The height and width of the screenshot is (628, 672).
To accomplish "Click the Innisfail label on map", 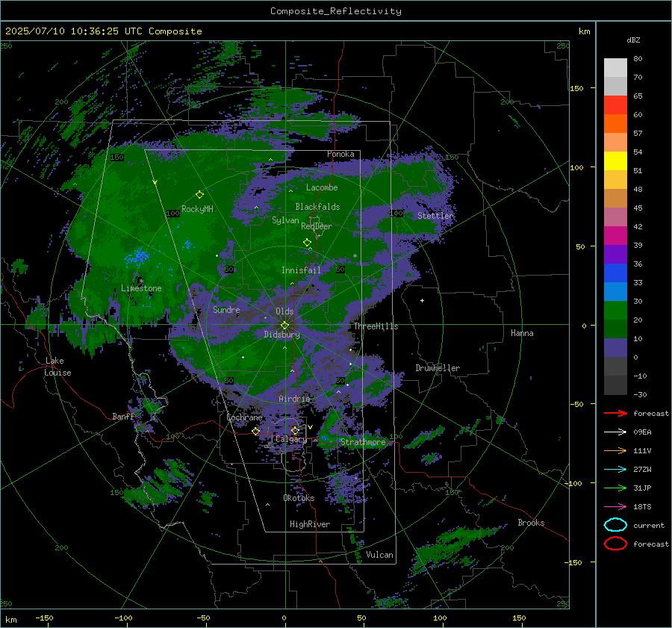I will tap(301, 270).
